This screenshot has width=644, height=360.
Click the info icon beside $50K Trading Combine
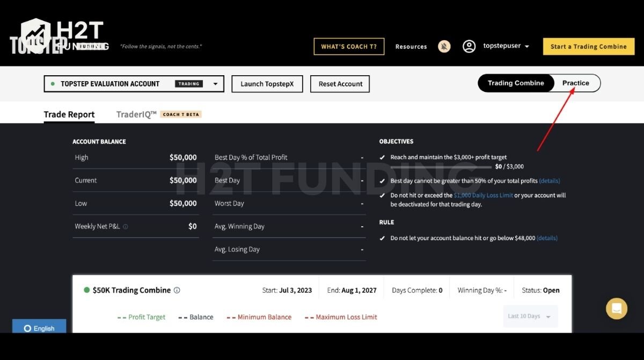click(x=177, y=290)
